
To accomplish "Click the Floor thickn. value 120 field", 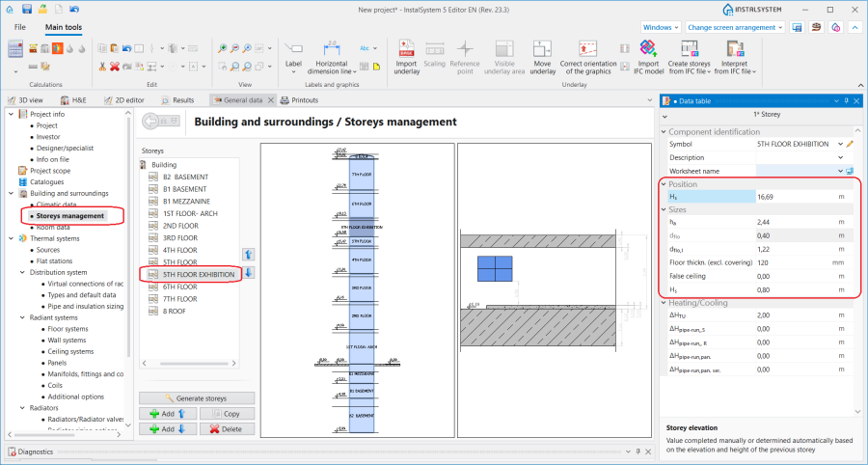I will pyautogui.click(x=796, y=263).
